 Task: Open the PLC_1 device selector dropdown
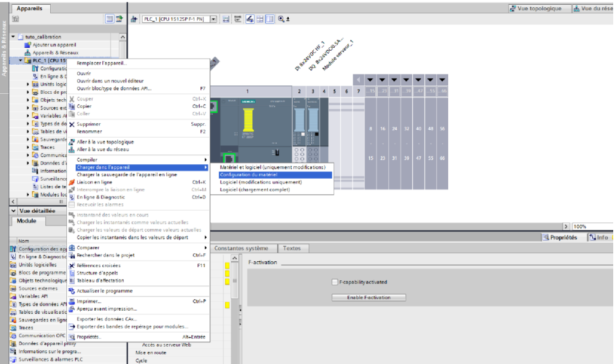tap(213, 19)
